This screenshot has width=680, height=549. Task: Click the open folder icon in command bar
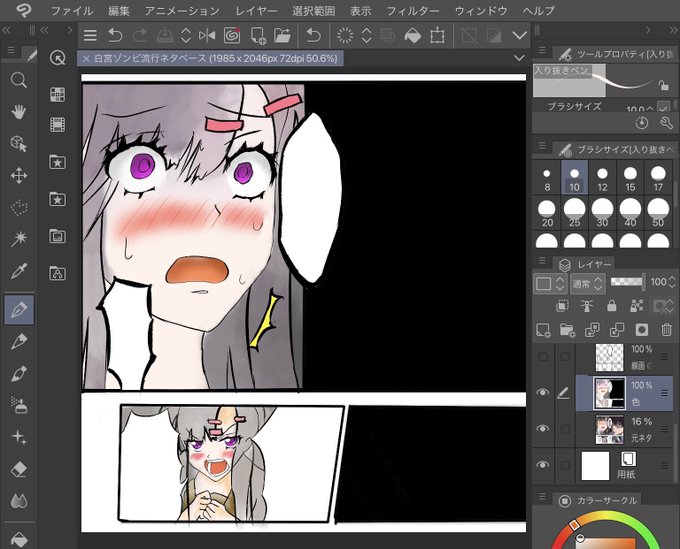(282, 35)
